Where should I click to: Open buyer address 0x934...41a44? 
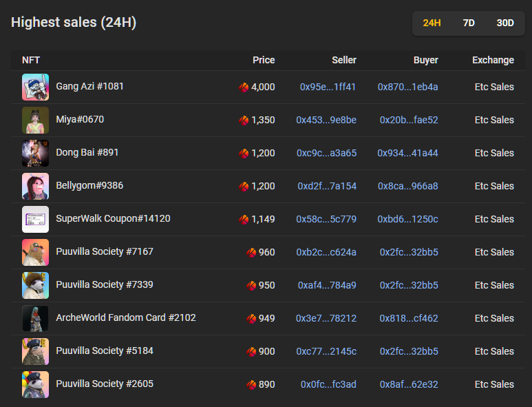[x=407, y=153]
